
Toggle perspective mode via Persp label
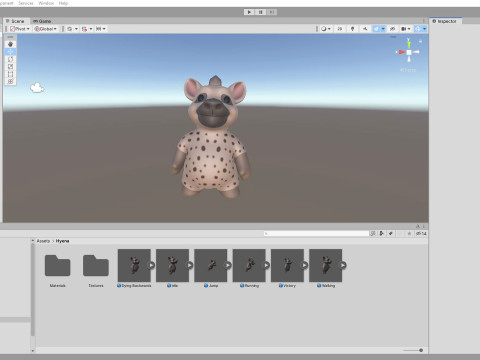coord(408,70)
